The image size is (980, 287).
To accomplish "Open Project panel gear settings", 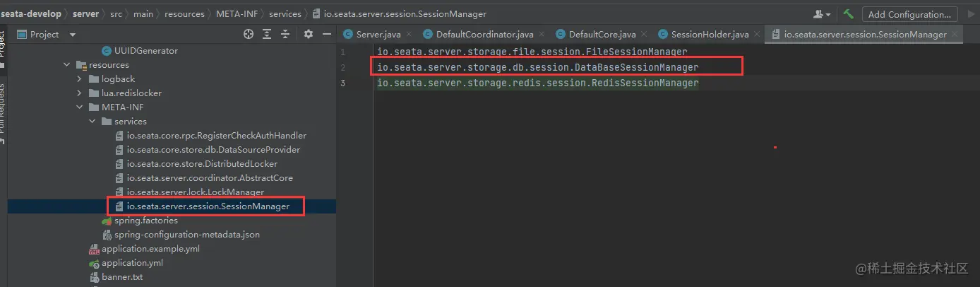I will pos(308,34).
